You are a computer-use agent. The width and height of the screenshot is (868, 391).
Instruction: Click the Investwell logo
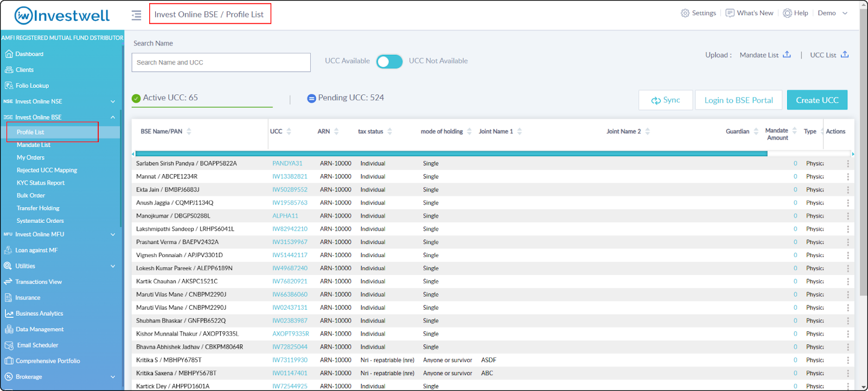point(62,15)
